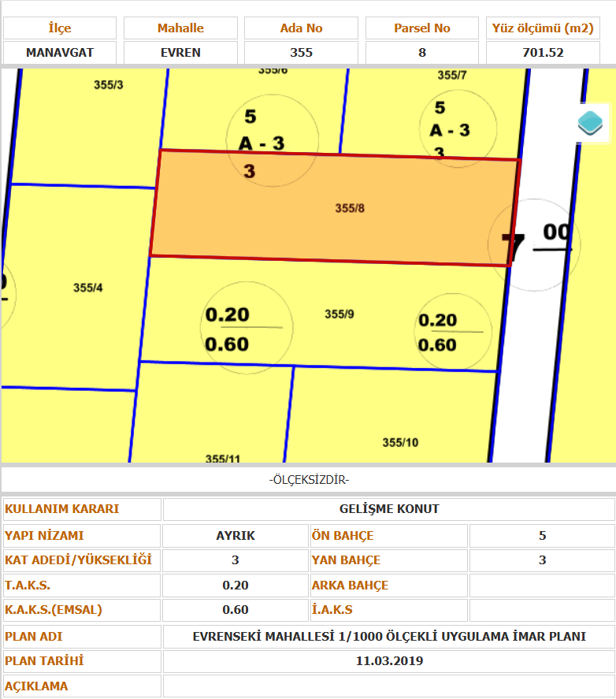Click parcel 355/10 label
The image size is (616, 699).
coord(399,442)
